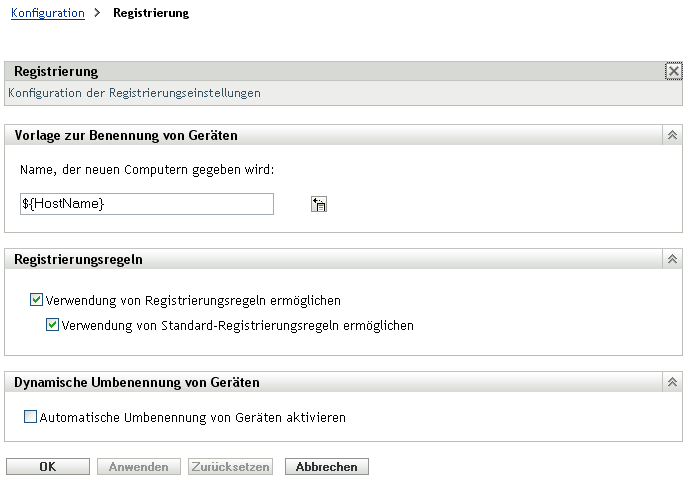Disable the Standard-Registrierungsregeln checkbox
The height and width of the screenshot is (486, 686).
click(53, 325)
